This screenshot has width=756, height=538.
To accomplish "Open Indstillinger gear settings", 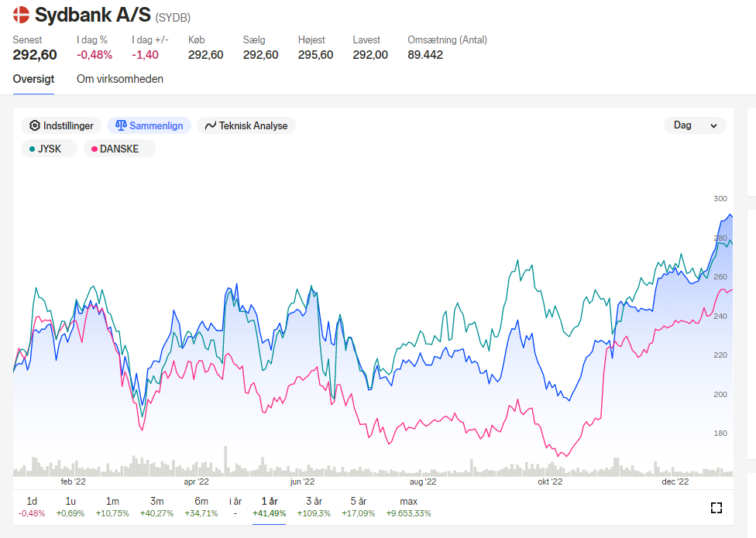I will coord(60,125).
